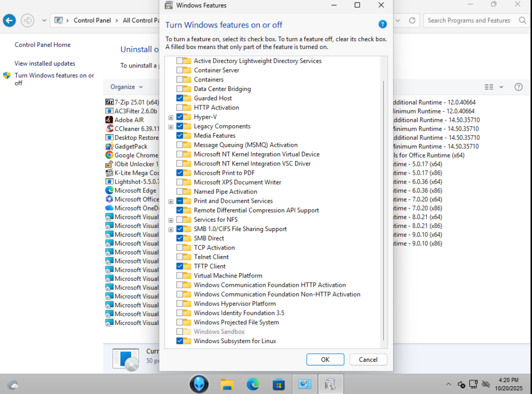Uncheck the SMB Direct checkbox
Screen dimensions: 532x394
(x=180, y=238)
